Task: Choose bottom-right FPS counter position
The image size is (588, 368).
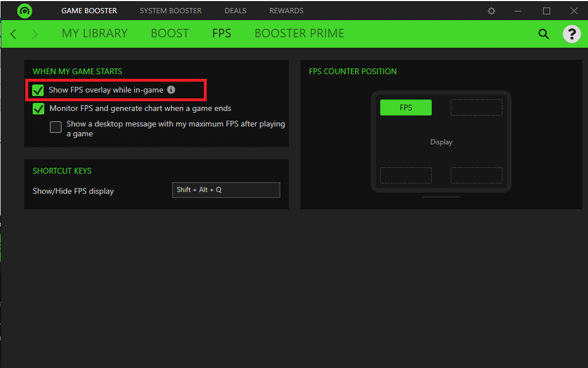Action: click(476, 175)
